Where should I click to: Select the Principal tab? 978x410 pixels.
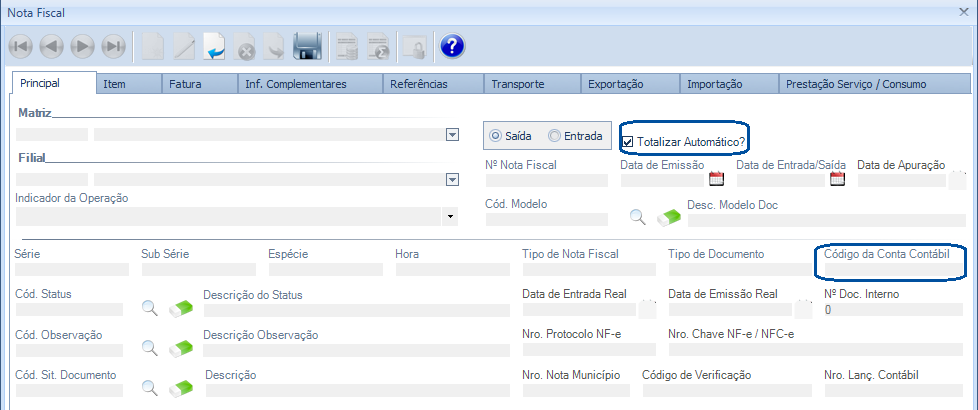54,83
